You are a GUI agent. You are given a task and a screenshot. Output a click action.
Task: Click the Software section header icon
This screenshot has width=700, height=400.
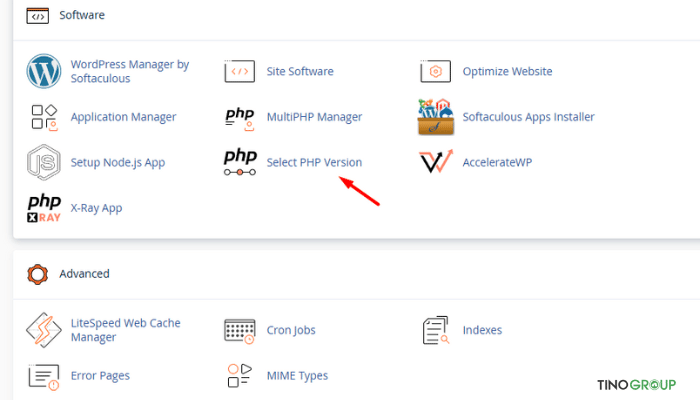click(x=38, y=16)
